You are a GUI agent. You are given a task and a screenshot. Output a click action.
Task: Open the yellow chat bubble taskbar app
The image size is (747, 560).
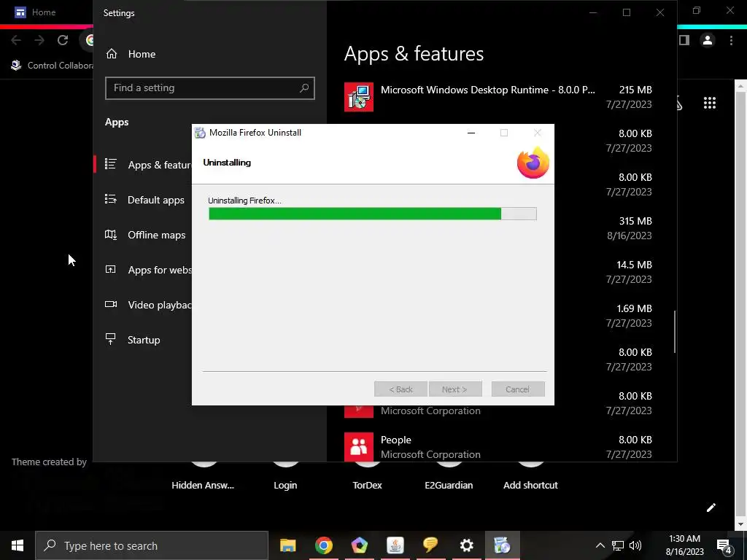430,545
